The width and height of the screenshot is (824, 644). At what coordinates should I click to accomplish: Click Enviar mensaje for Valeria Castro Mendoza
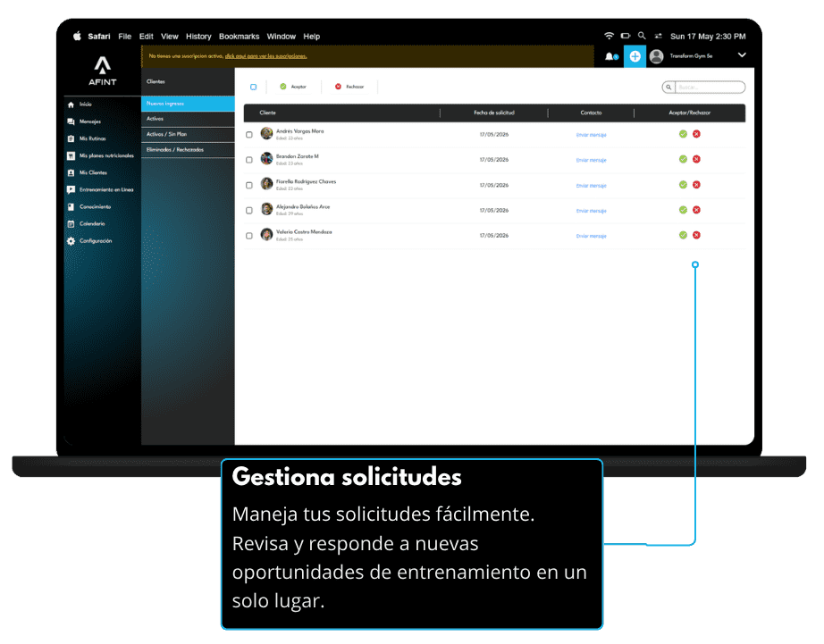click(592, 236)
